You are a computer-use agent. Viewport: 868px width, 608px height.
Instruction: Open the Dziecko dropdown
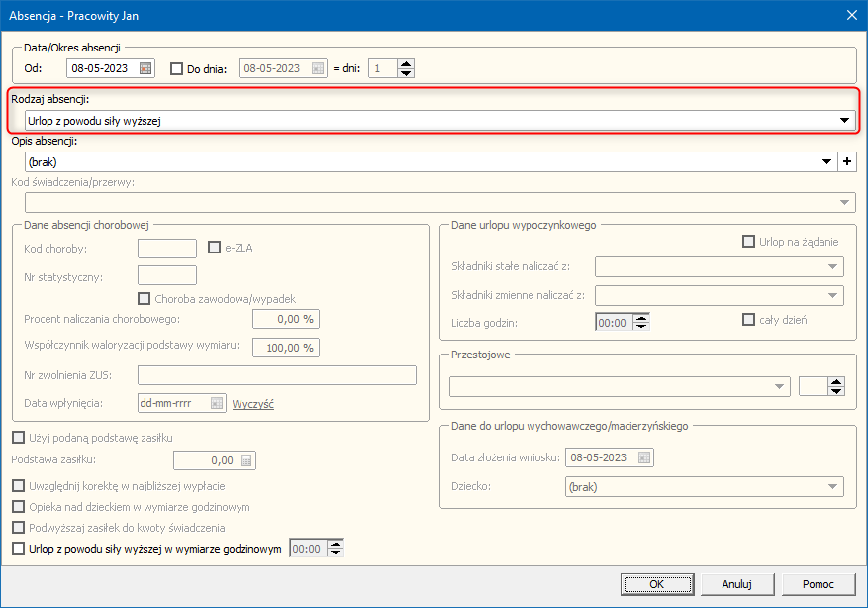tap(831, 487)
